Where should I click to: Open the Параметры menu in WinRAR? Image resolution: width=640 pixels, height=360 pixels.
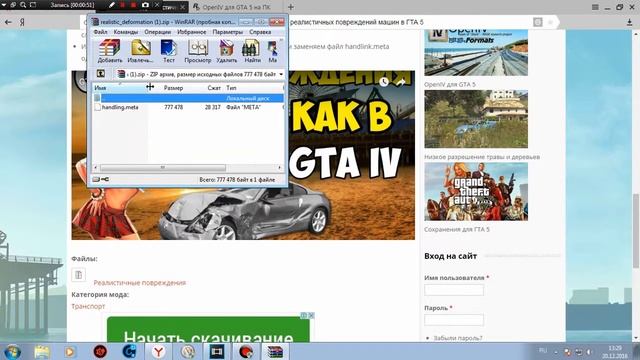click(227, 32)
